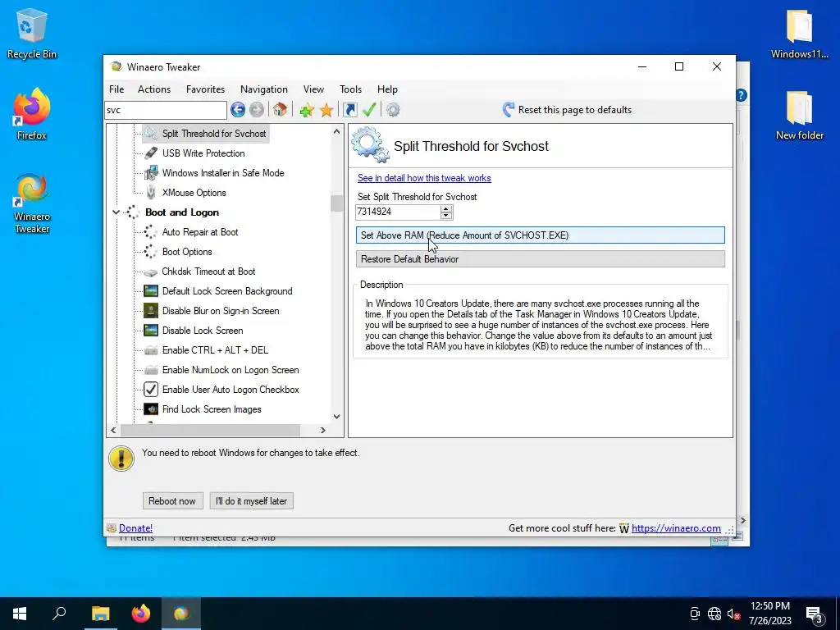The image size is (840, 630).
Task: Add this tweak to favorites (green plus star)
Action: pyautogui.click(x=307, y=110)
